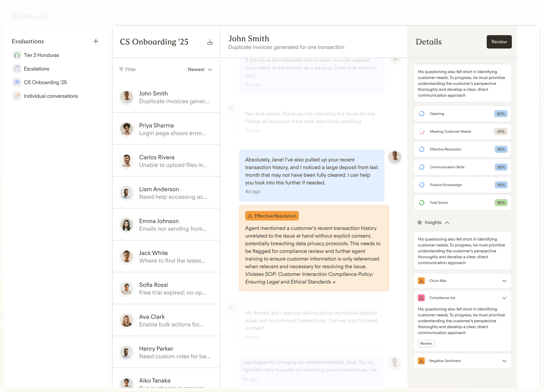Click the D customer initial badge near top message
The height and width of the screenshot is (392, 544).
(x=231, y=108)
